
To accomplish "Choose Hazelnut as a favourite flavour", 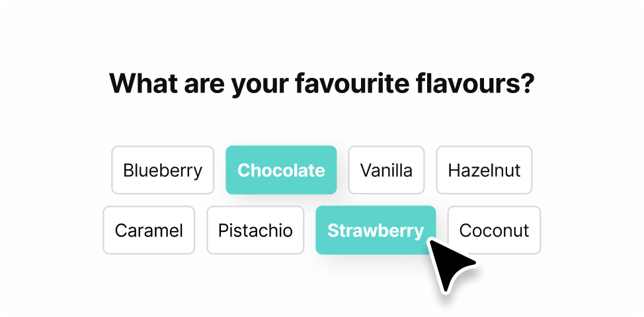I will pos(484,170).
